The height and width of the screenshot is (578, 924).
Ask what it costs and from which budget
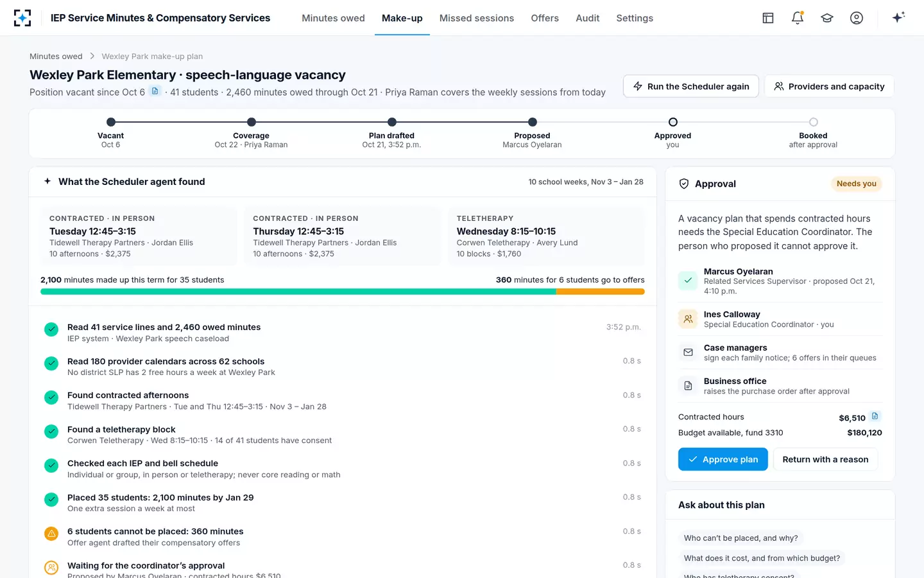(x=762, y=558)
